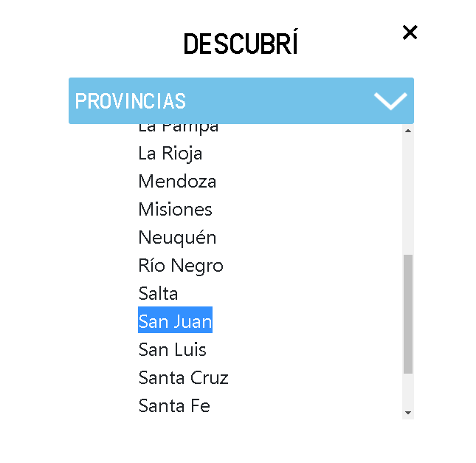Select Mendoza in the province list

(177, 182)
